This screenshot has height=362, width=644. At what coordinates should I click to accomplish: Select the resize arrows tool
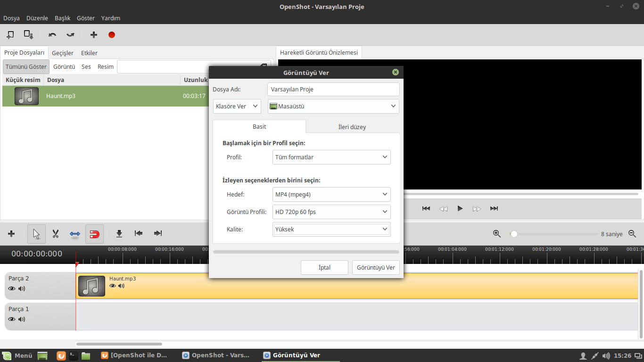(x=75, y=234)
